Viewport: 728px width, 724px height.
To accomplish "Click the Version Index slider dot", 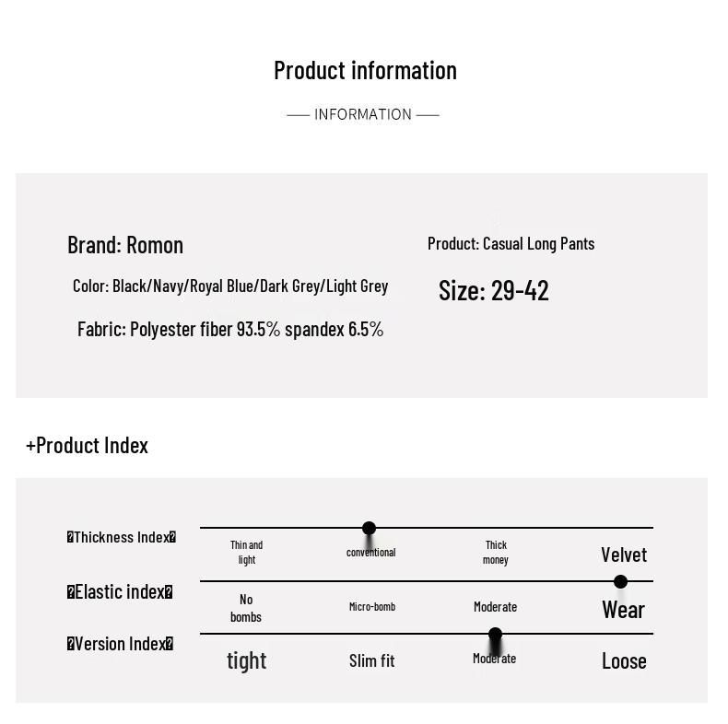I will [495, 634].
